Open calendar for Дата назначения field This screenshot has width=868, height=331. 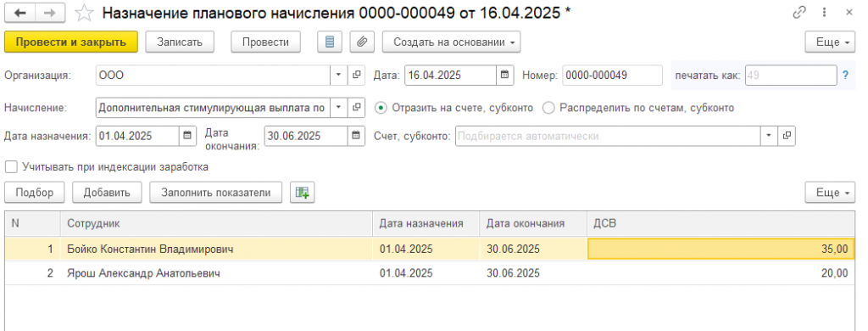tap(187, 136)
